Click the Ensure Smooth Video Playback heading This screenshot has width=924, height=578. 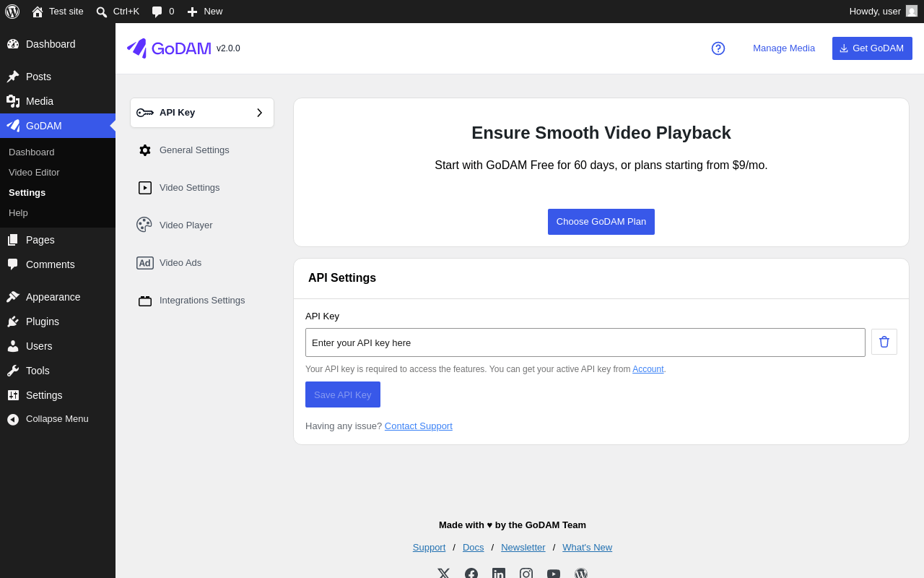601,133
